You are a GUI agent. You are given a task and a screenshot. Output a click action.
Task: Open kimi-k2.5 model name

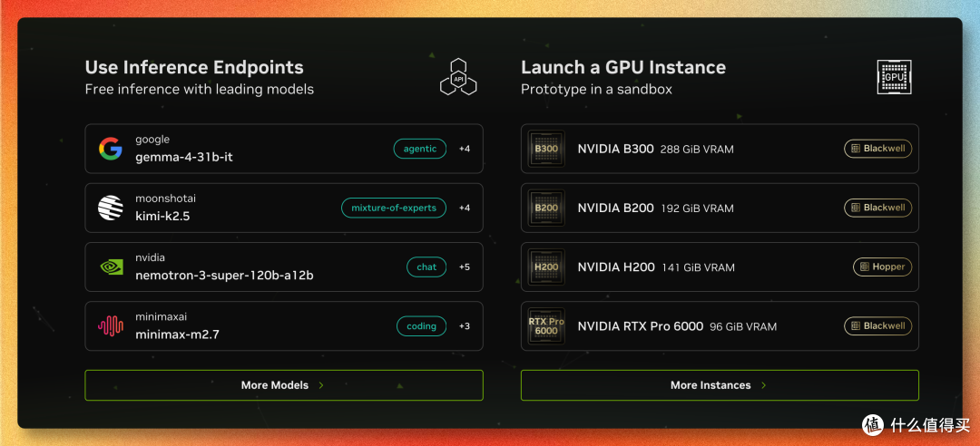click(162, 216)
